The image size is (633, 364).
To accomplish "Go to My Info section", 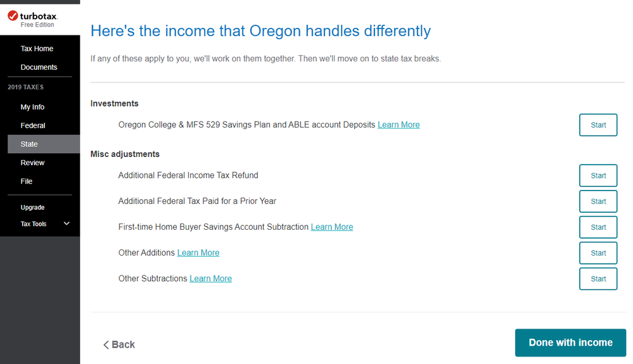I will [x=32, y=107].
